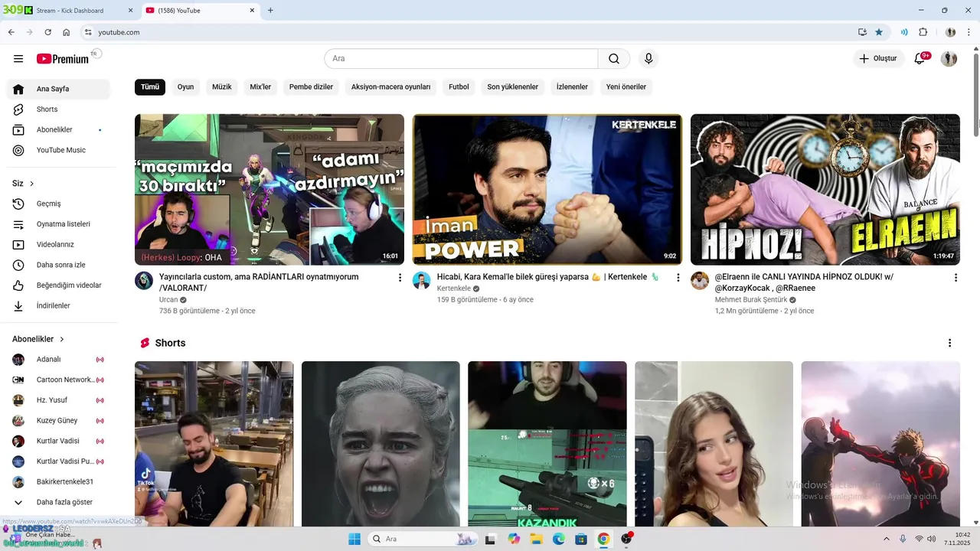
Task: Open the Adanalı channel subscription
Action: click(59, 360)
